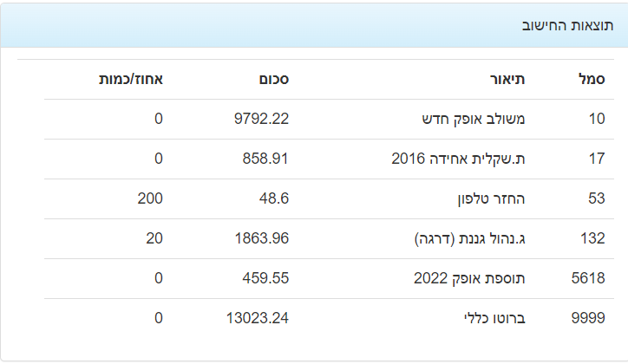Click the quantity value 200
The height and width of the screenshot is (364, 628).
tap(150, 198)
